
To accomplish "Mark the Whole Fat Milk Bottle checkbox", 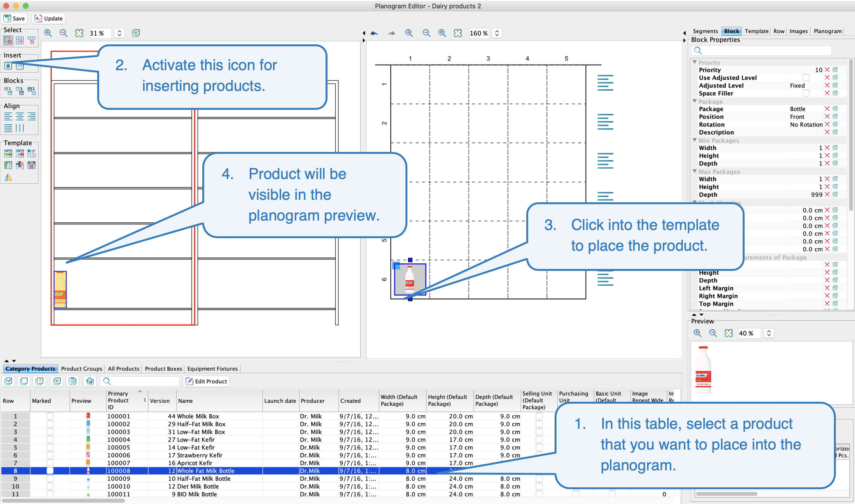I will click(x=50, y=471).
